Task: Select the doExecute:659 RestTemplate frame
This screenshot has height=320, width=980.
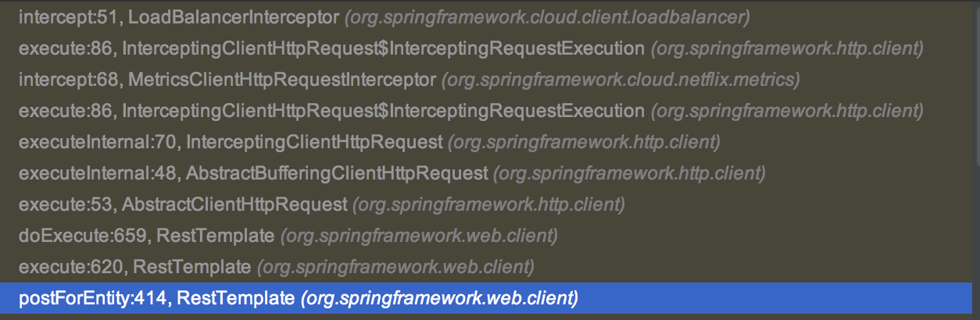Action: pos(147,236)
